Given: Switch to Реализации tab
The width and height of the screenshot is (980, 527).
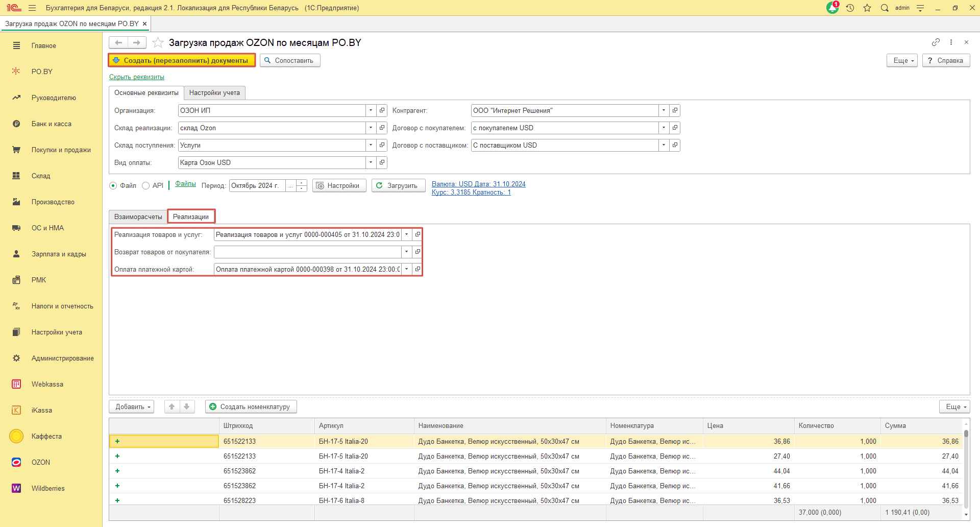Looking at the screenshot, I should click(x=191, y=217).
